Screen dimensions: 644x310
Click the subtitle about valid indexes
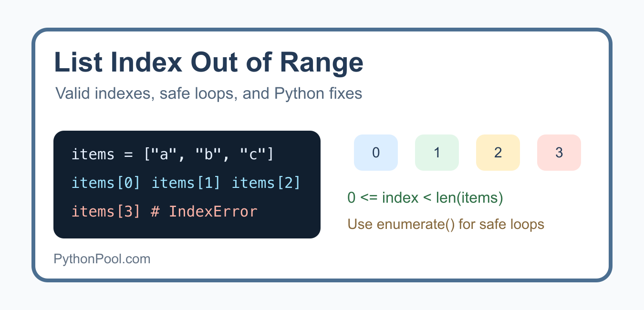pyautogui.click(x=209, y=93)
